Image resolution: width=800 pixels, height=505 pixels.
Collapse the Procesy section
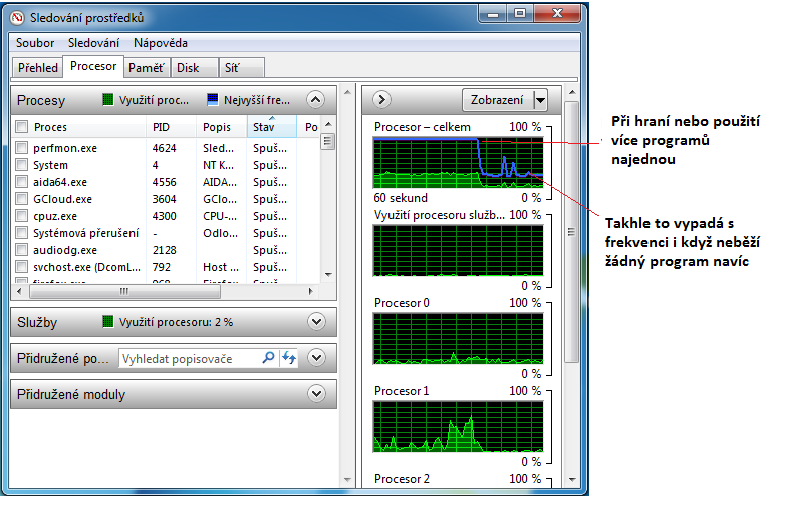pos(316,99)
